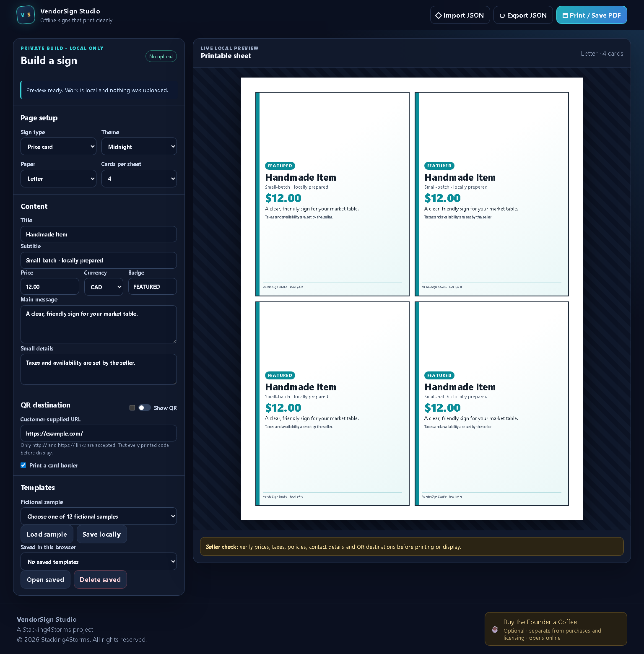The height and width of the screenshot is (654, 644).
Task: Open the Saved in this browser dropdown
Action: tap(99, 561)
